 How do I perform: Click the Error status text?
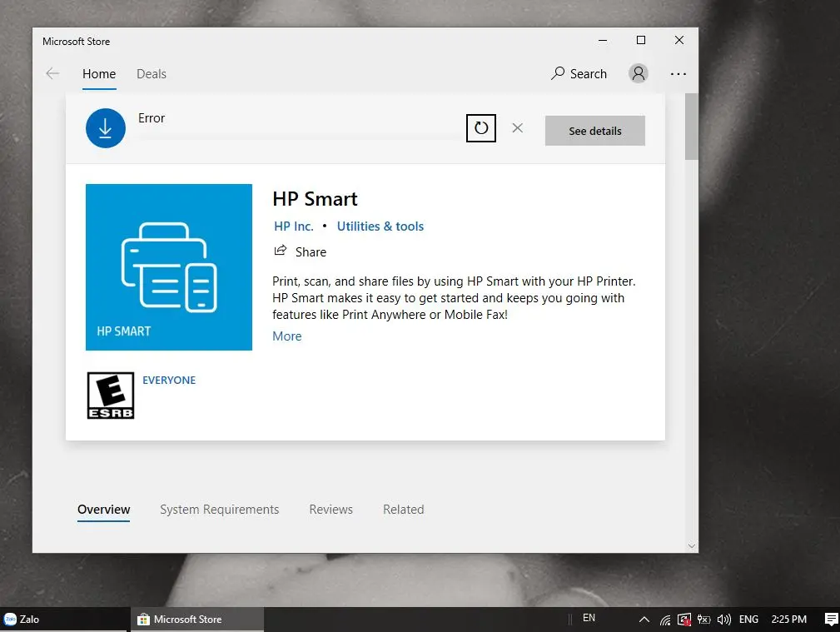(152, 118)
